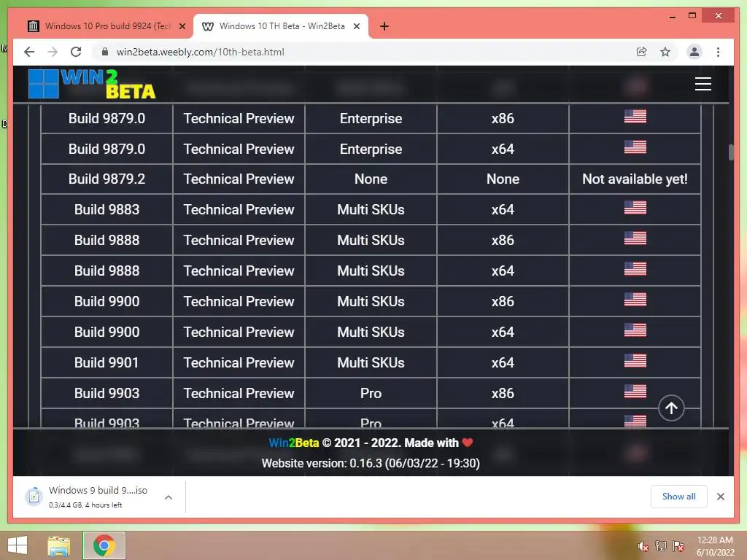
Task: Click 'Multi SKUs' in Build 9883 row
Action: point(371,209)
